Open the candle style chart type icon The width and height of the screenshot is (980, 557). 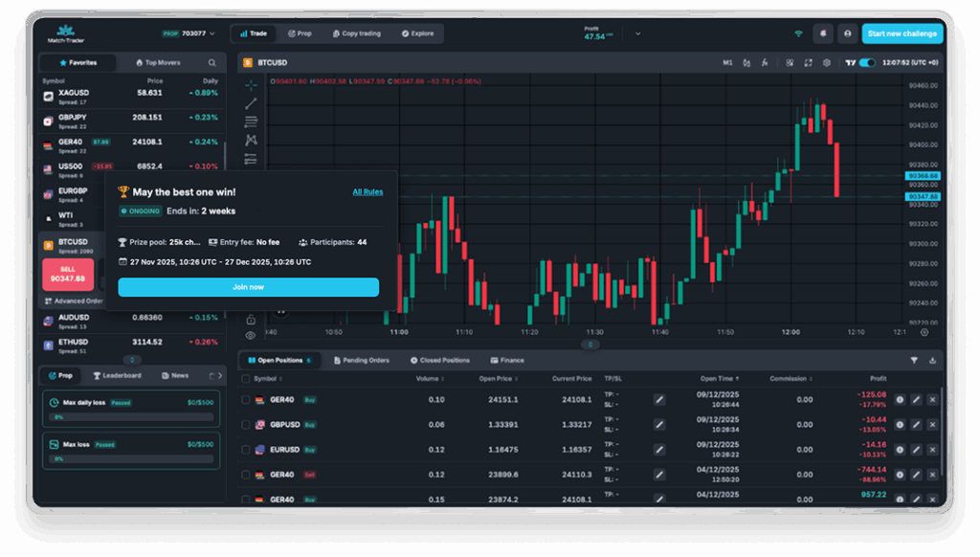[x=746, y=62]
